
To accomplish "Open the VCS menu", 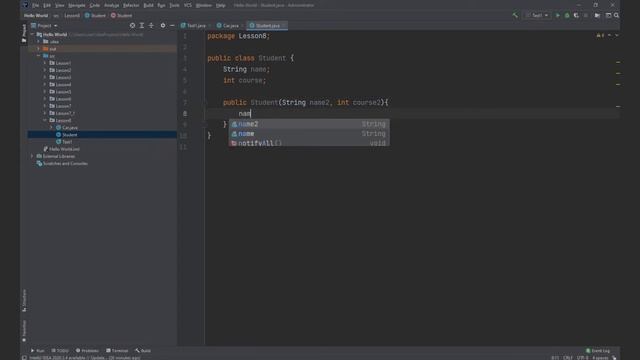I will tap(188, 5).
